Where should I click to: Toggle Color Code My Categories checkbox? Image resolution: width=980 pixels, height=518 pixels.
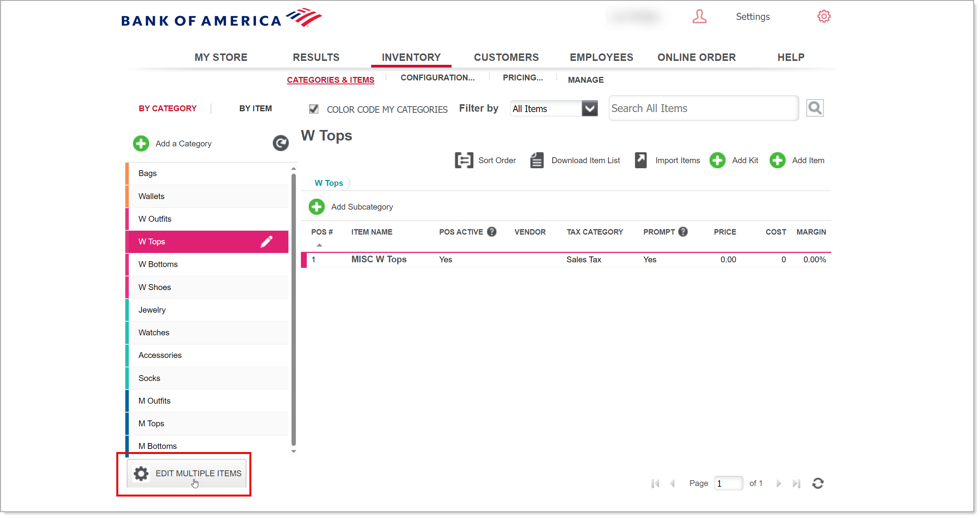point(313,109)
